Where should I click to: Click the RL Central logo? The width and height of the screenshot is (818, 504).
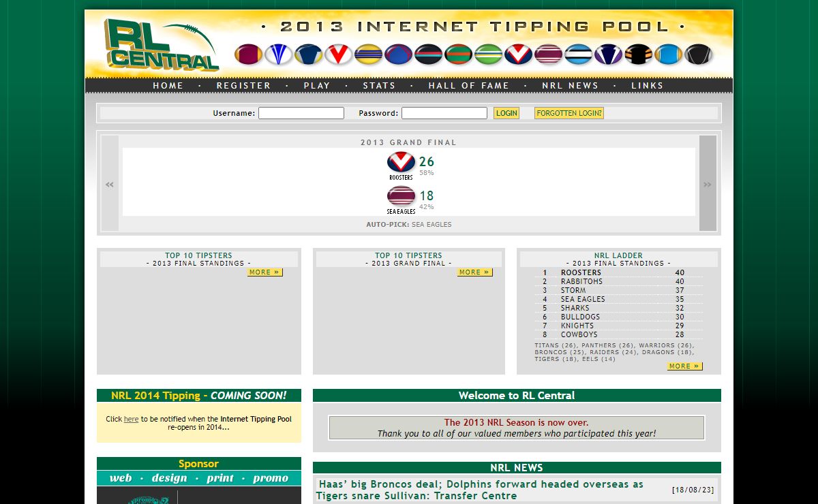162,44
